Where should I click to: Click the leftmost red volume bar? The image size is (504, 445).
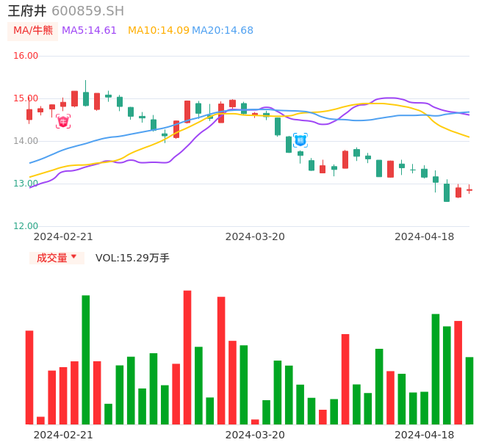click(x=29, y=377)
